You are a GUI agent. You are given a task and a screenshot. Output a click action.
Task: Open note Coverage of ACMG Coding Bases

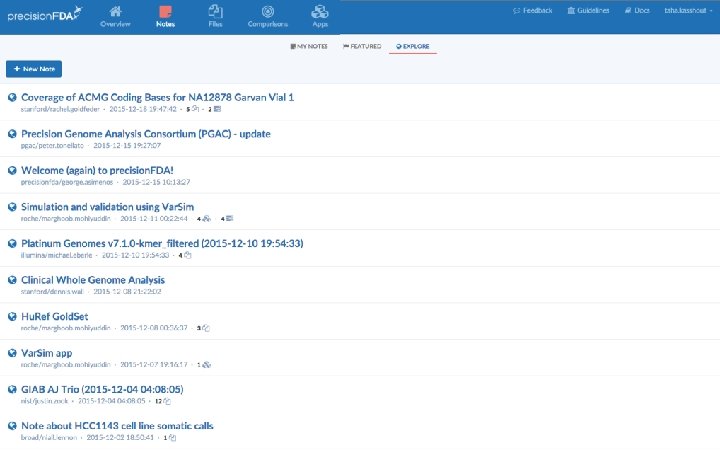[158, 97]
